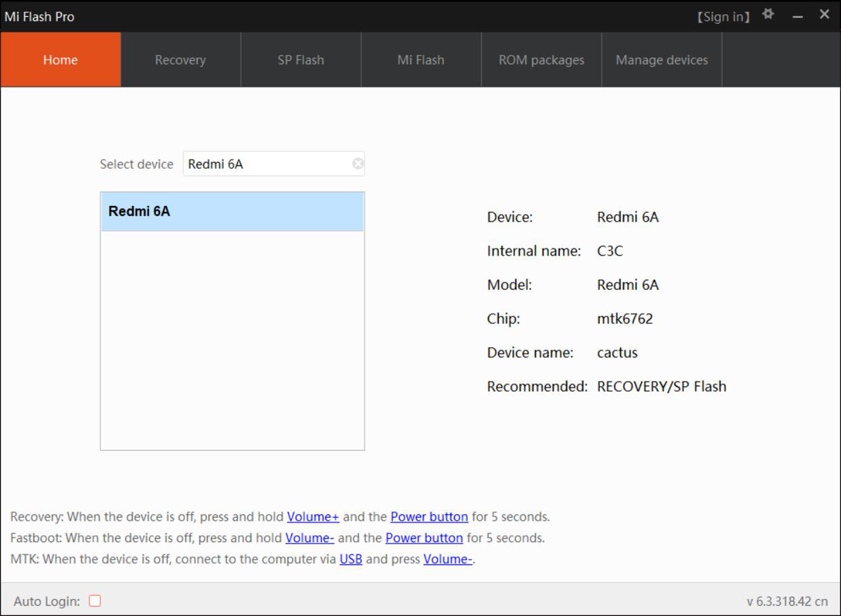Screen dimensions: 841x616
Task: Enable the Auto Login checkbox
Action: [95, 600]
